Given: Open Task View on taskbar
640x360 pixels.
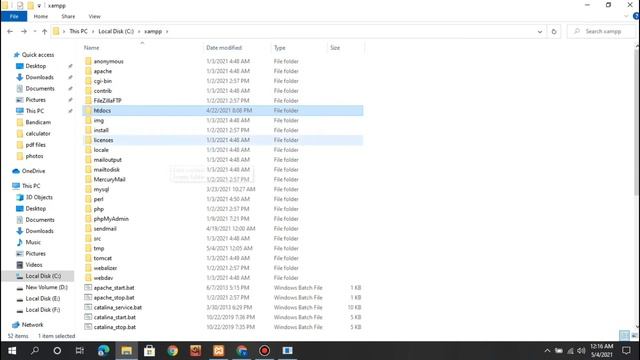Looking at the screenshot, I should click(x=80, y=351).
